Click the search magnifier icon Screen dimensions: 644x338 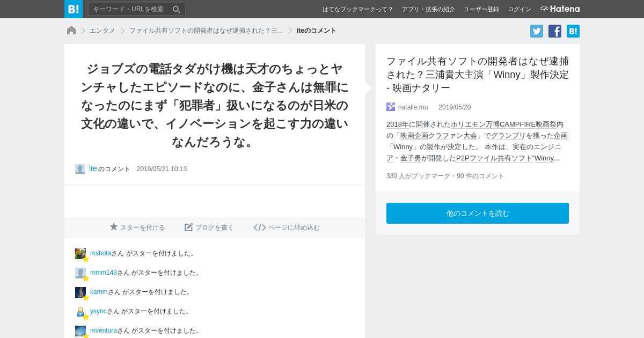177,9
